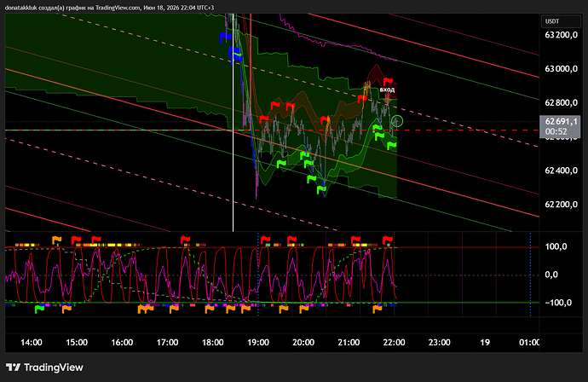Image resolution: width=588 pixels, height=382 pixels.
Task: Click the orange flag atop the oscillator pane's left
Action: (56, 240)
